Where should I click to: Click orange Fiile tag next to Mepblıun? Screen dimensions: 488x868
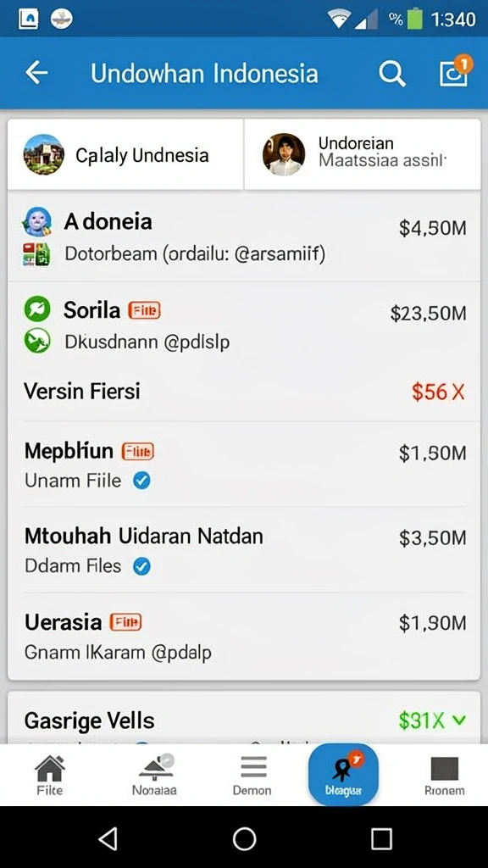coord(138,452)
